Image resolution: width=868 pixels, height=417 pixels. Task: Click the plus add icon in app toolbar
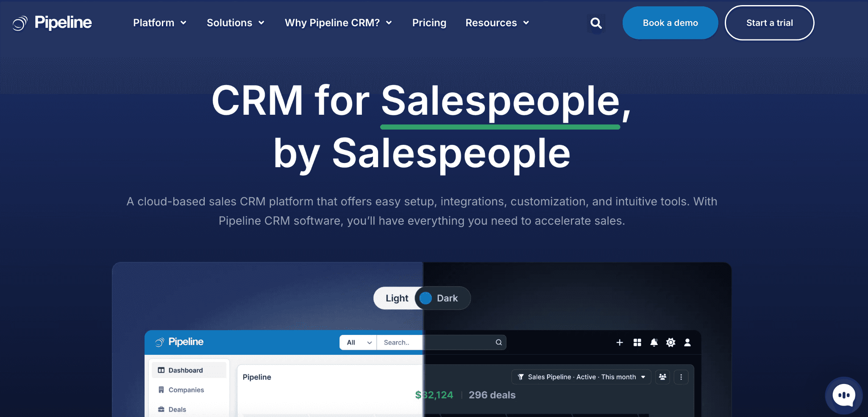(x=620, y=342)
